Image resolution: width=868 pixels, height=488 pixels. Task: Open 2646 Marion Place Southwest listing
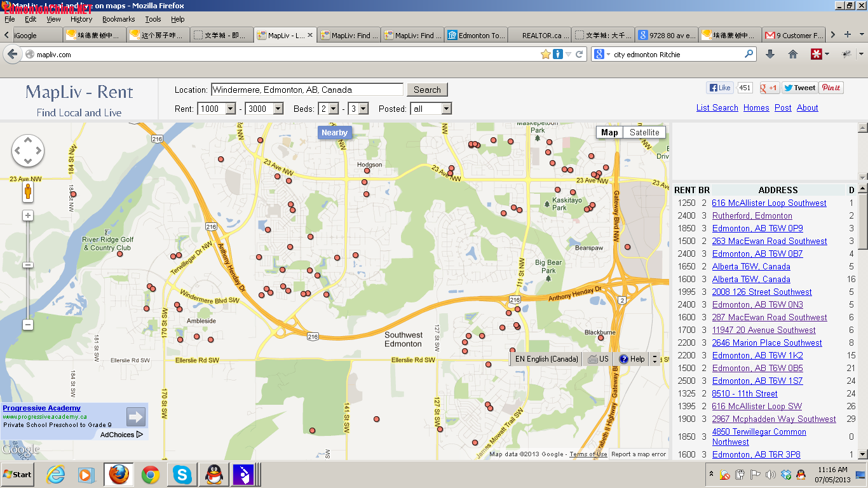pyautogui.click(x=766, y=342)
